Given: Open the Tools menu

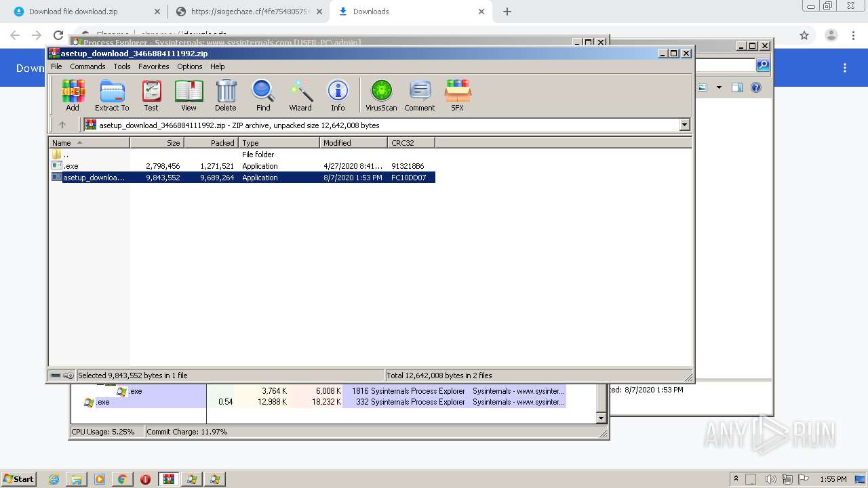Looking at the screenshot, I should coord(122,66).
